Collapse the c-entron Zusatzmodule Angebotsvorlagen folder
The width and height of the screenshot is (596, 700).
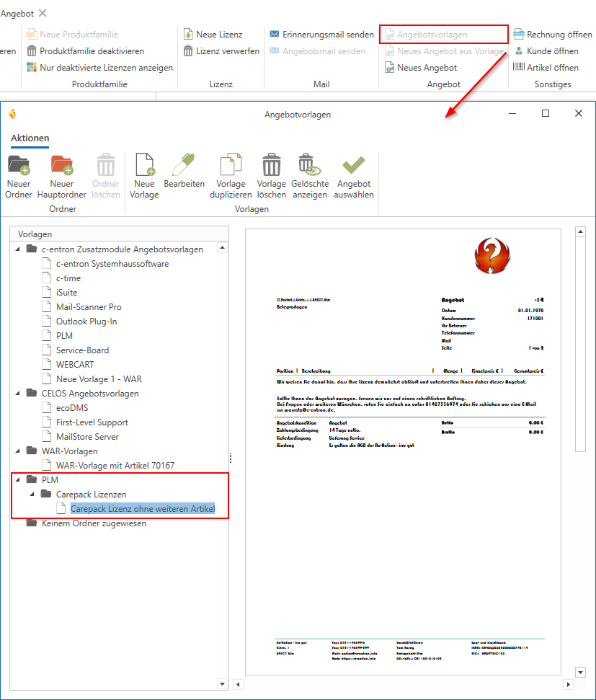point(18,249)
